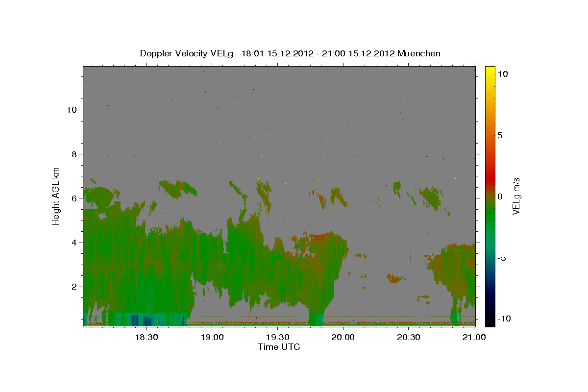Click the 19:00 time tick label
The height and width of the screenshot is (392, 588).
212,337
